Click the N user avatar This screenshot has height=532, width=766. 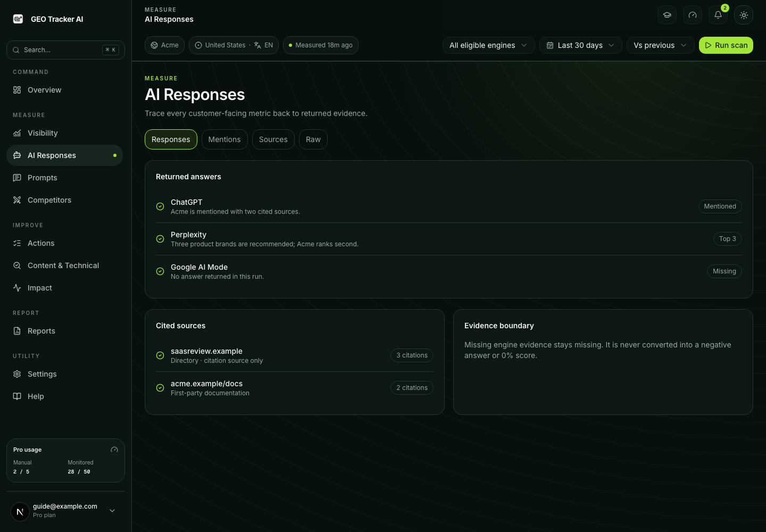click(x=20, y=512)
